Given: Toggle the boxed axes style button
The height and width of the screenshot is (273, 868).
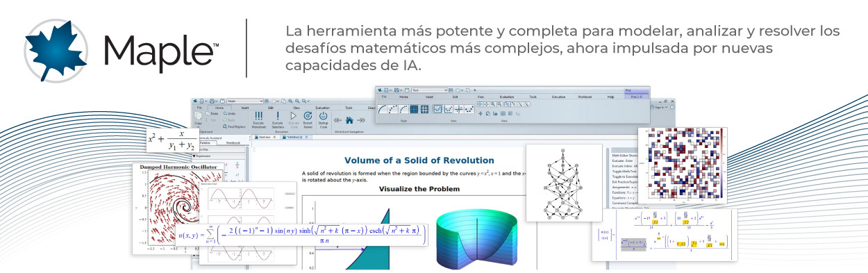Looking at the screenshot, I should tap(438, 109).
